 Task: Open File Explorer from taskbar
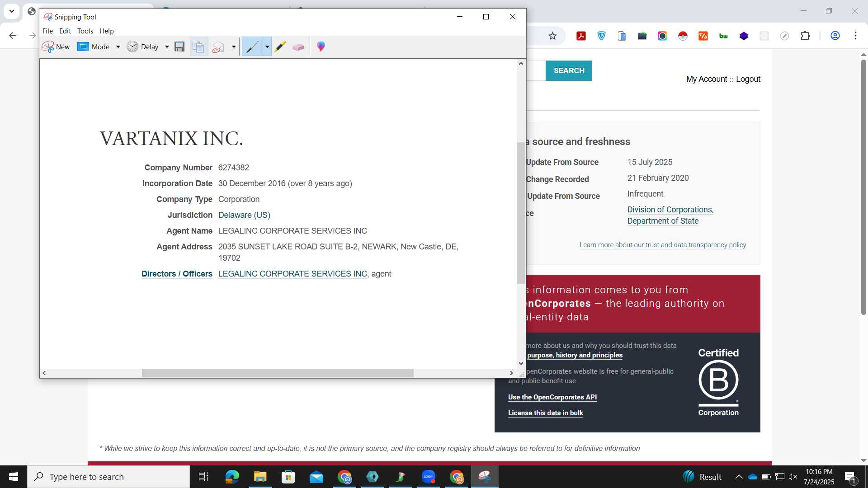(260, 477)
